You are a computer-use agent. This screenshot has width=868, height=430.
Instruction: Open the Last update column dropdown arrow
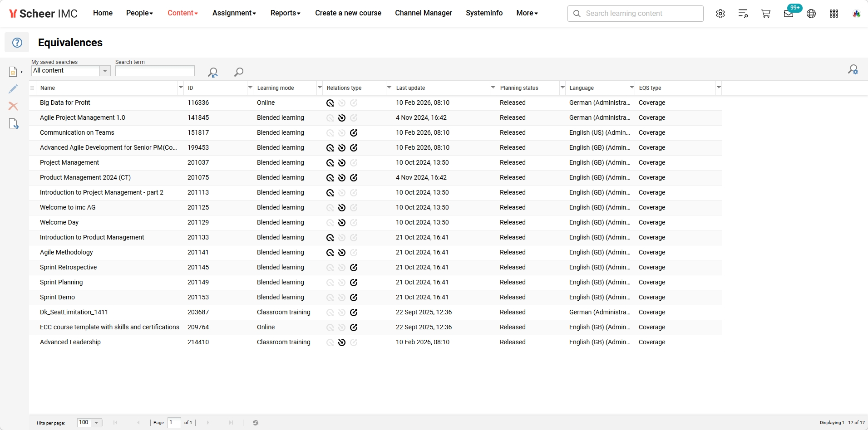(493, 88)
